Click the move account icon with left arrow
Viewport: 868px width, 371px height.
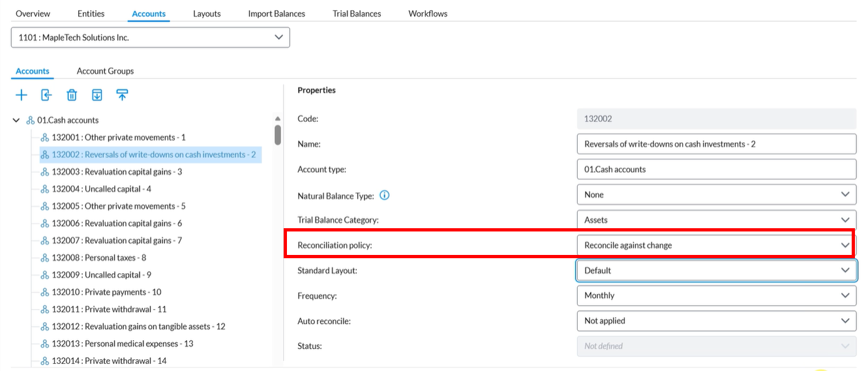[x=46, y=95]
